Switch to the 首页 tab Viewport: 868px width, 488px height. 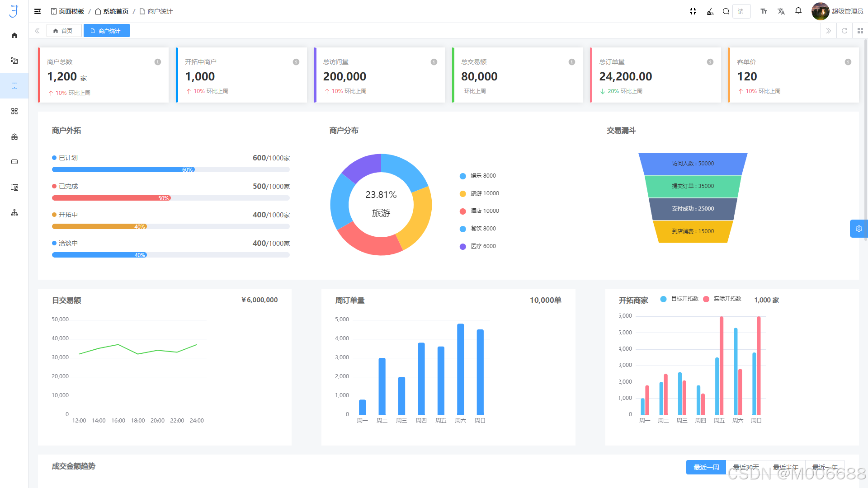click(x=63, y=31)
